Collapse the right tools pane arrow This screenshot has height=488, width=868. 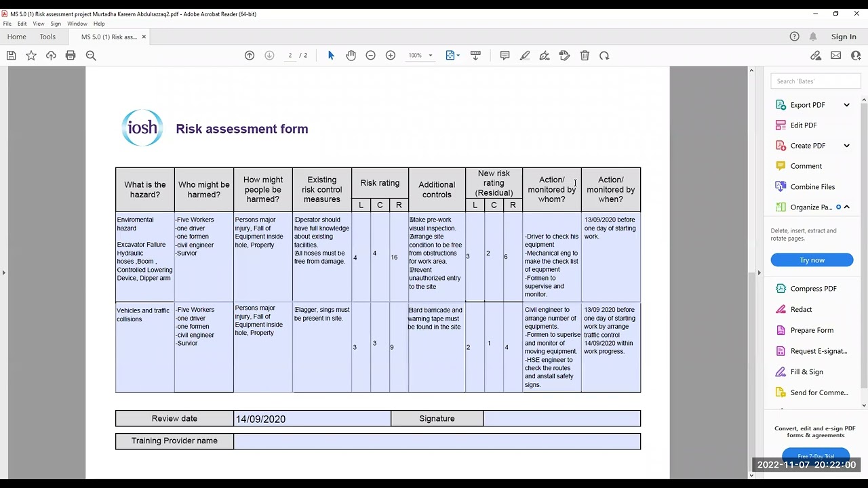pyautogui.click(x=759, y=272)
